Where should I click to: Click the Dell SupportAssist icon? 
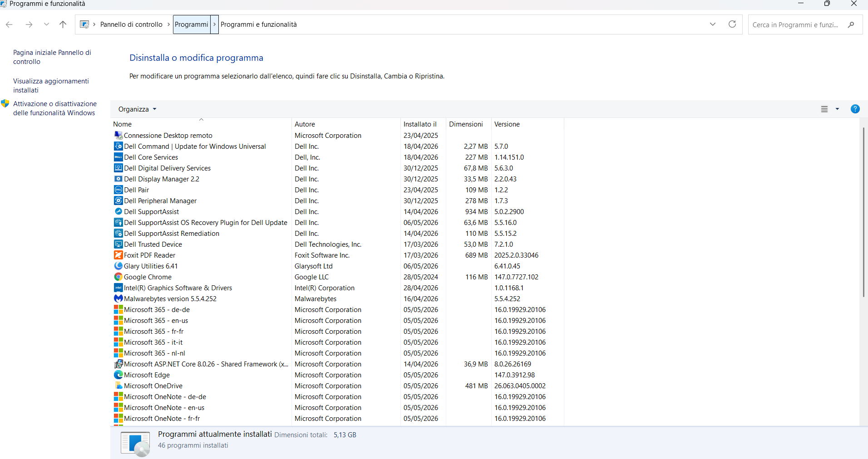(118, 211)
